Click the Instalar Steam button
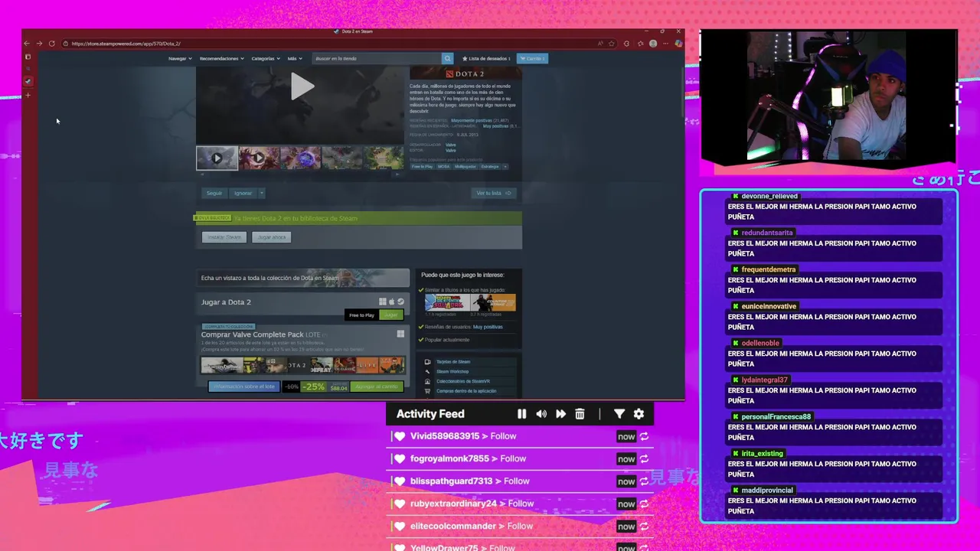The image size is (980, 551). (x=224, y=237)
